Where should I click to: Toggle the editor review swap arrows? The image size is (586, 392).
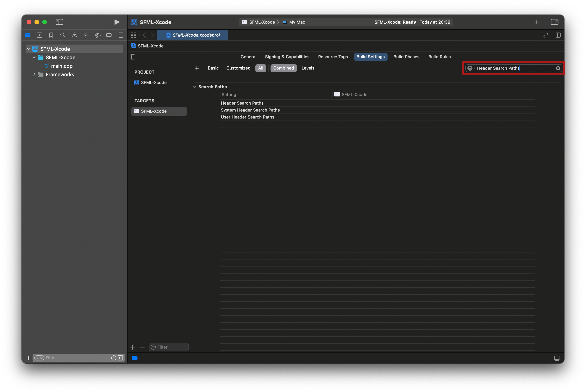point(545,35)
